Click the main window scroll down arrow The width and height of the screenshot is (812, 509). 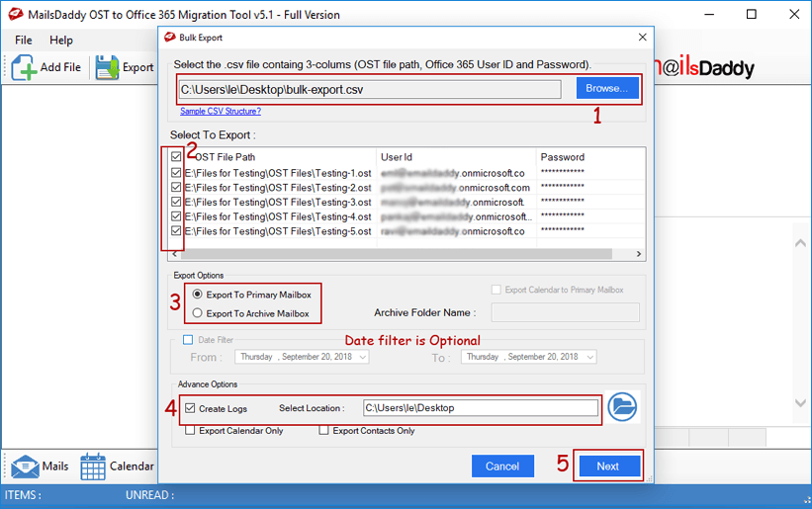point(800,402)
